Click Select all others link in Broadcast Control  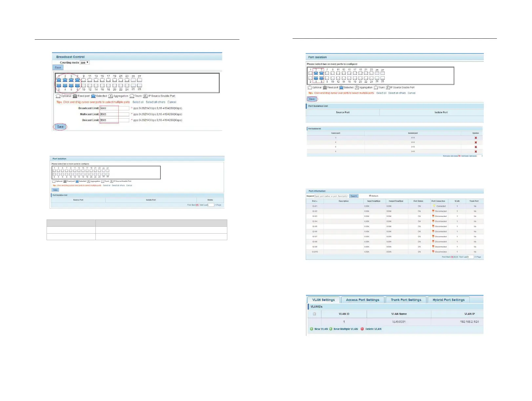click(155, 102)
